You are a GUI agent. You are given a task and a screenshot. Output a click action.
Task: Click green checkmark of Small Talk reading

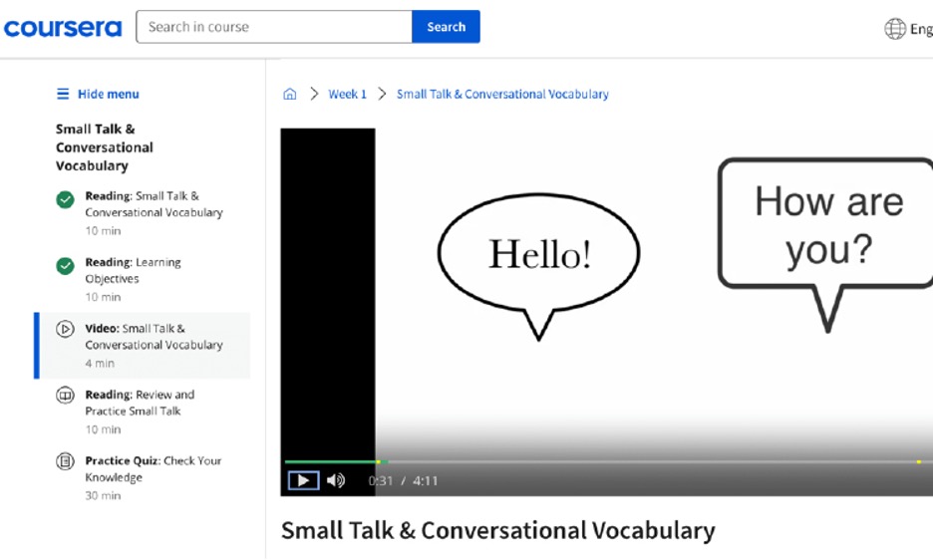[x=65, y=199]
